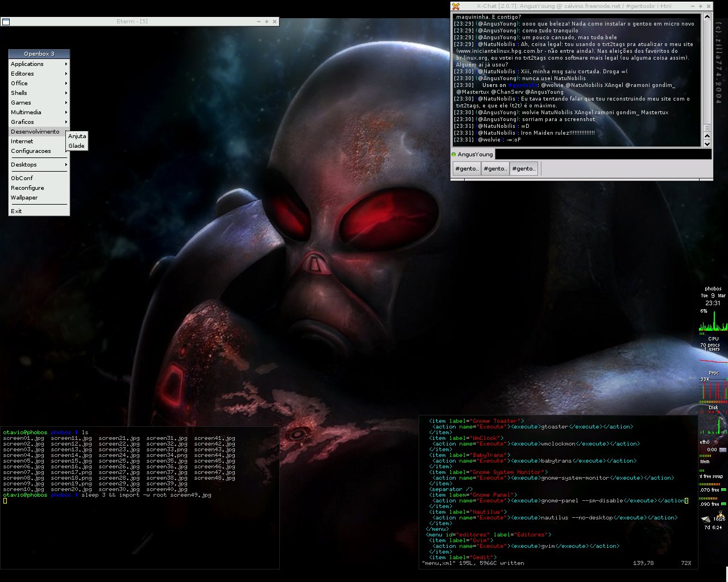This screenshot has width=728, height=582.
Task: Click the phobos hostname in GKrellM
Action: pos(713,289)
